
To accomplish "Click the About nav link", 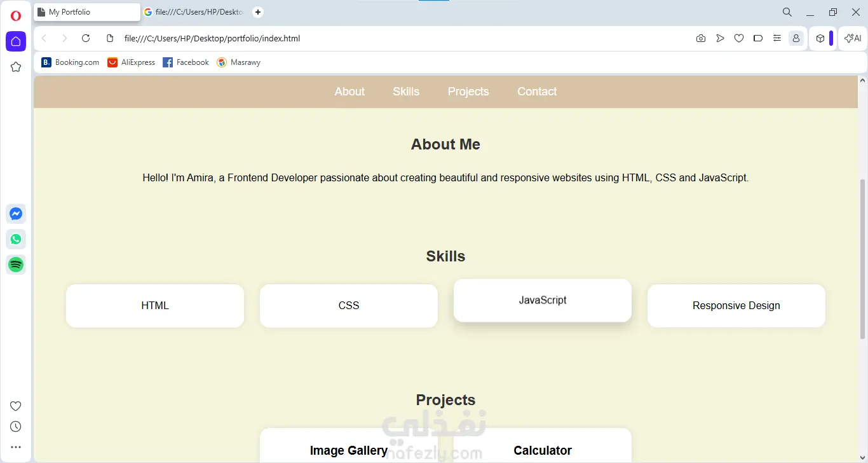I will pos(349,92).
